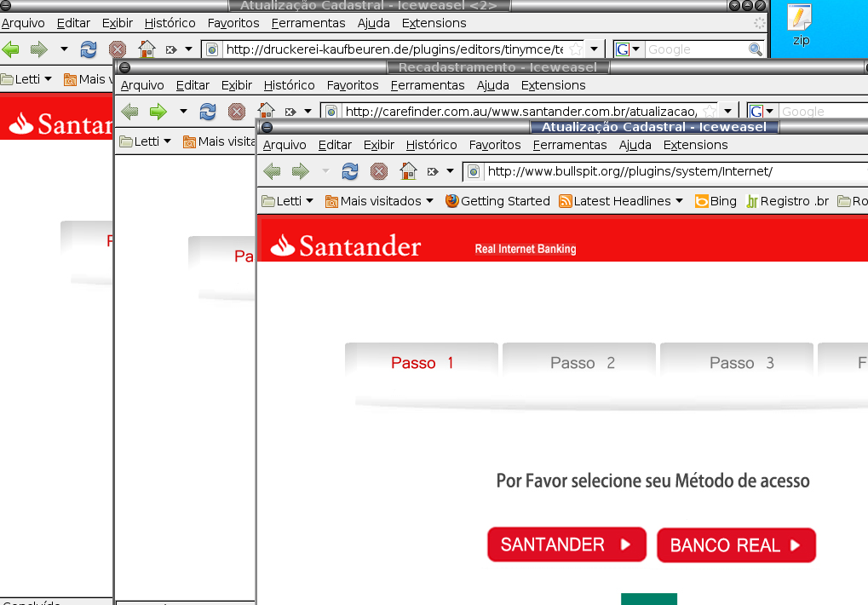This screenshot has width=868, height=605.
Task: Click bullspit.org address bar
Action: point(664,171)
